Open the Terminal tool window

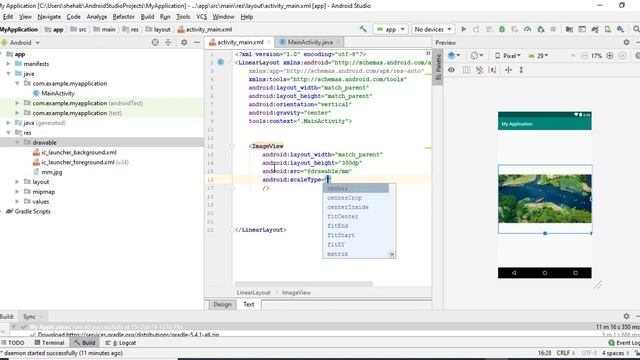(49, 343)
